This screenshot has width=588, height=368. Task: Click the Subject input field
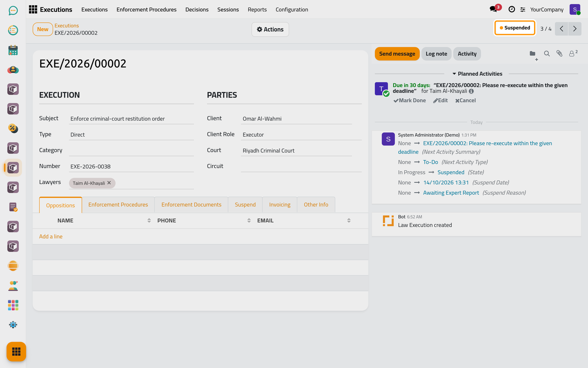131,119
